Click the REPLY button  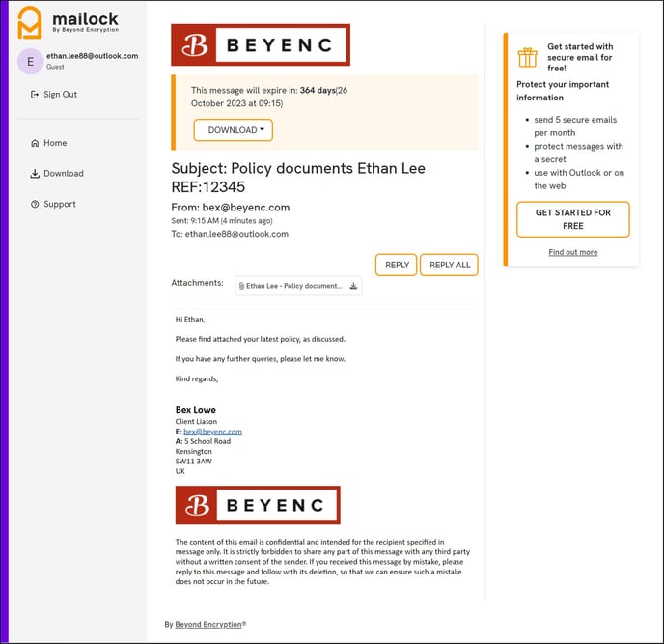[x=397, y=265]
